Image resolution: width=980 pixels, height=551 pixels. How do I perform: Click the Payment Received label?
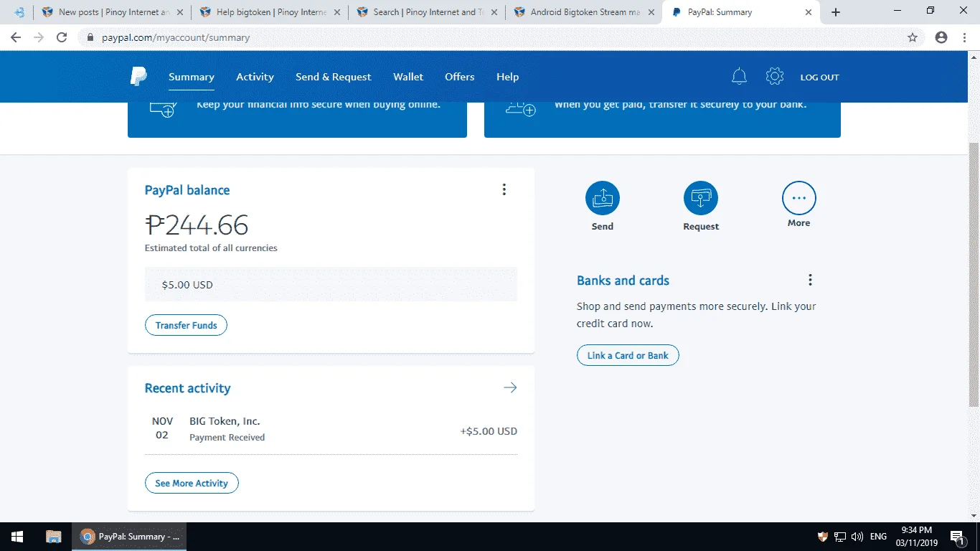tap(227, 438)
